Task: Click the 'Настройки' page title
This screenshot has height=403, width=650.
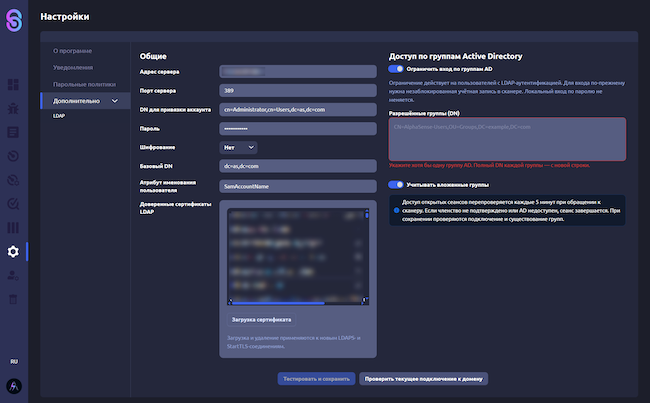Action: [x=65, y=17]
